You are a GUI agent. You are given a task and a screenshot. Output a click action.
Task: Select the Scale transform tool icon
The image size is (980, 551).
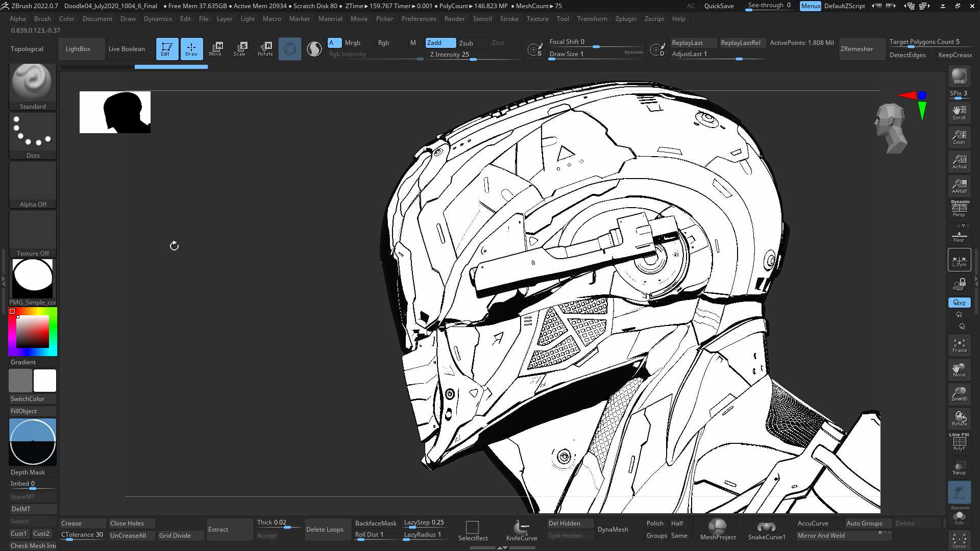(240, 49)
